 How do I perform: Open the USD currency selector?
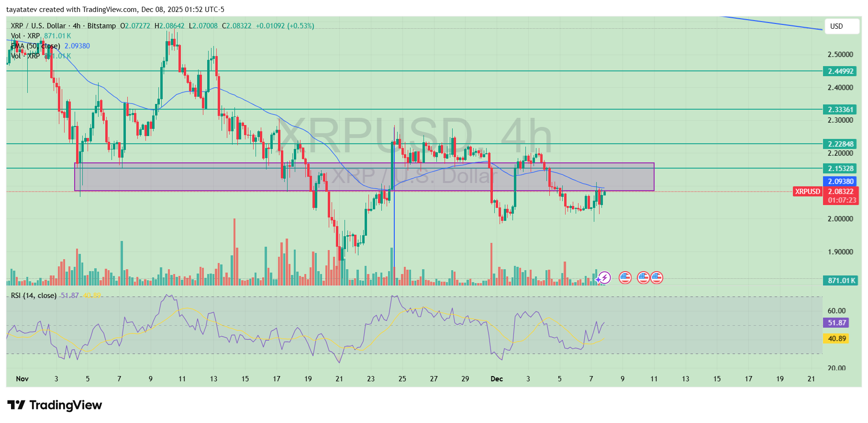tap(842, 26)
